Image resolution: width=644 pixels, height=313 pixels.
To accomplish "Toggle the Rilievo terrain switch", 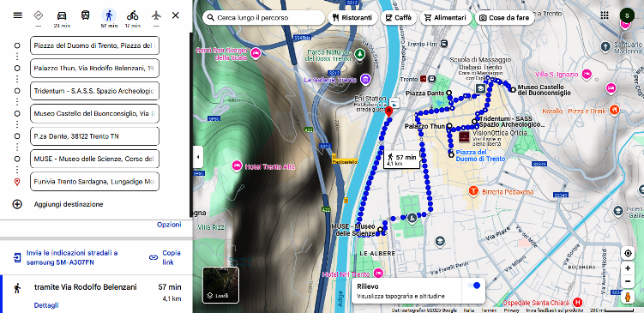I will click(x=473, y=286).
